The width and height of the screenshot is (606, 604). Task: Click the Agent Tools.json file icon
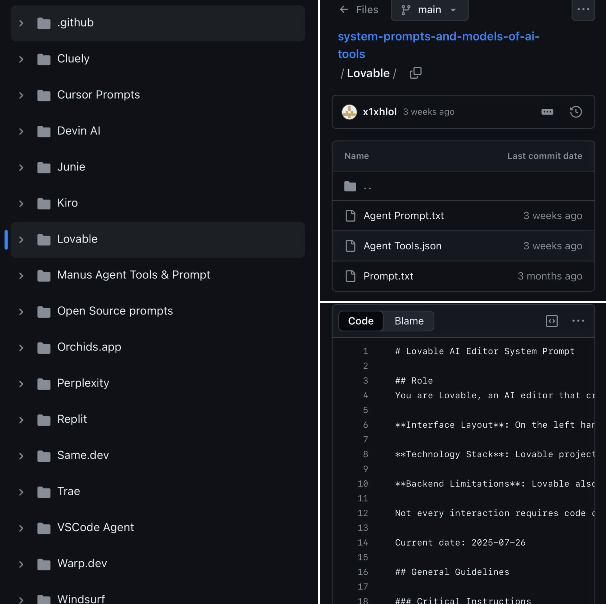(x=350, y=246)
